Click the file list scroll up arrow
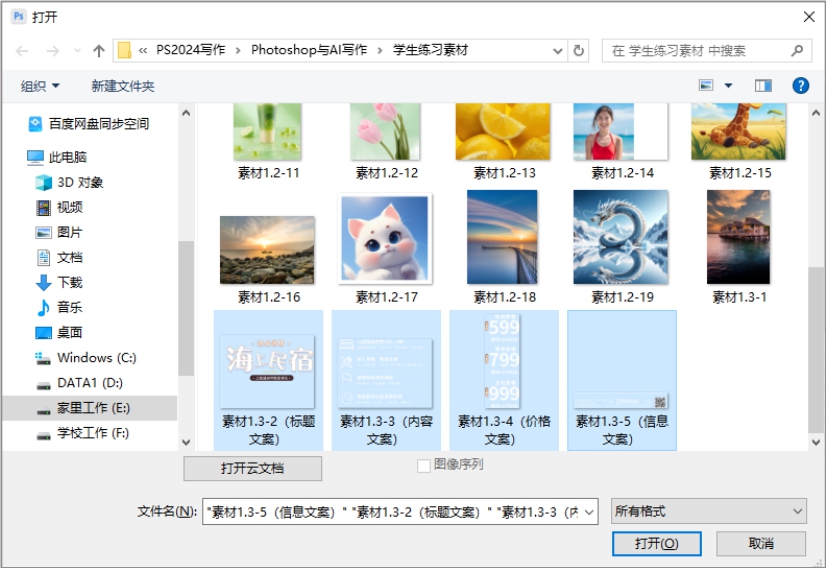The height and width of the screenshot is (568, 826). click(x=815, y=113)
